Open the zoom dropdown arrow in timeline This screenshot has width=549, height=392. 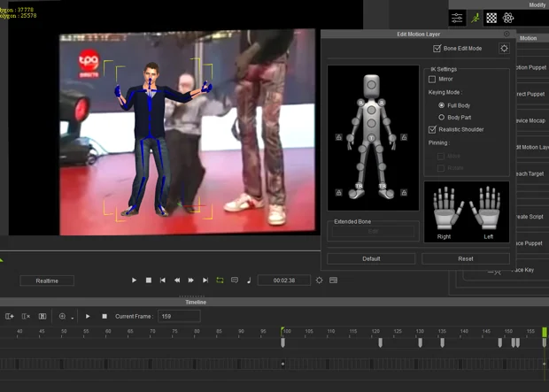pos(72,318)
